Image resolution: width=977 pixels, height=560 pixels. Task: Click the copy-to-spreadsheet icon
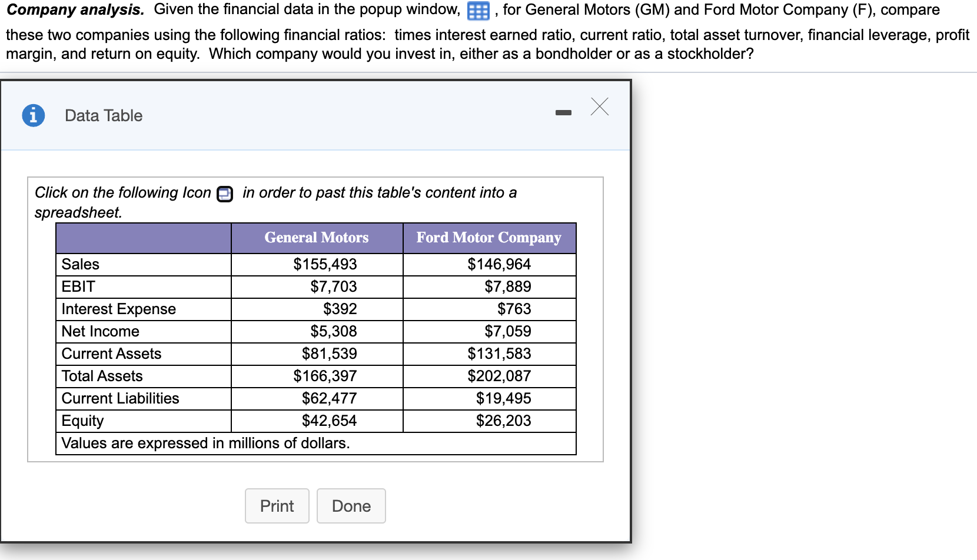tap(225, 194)
